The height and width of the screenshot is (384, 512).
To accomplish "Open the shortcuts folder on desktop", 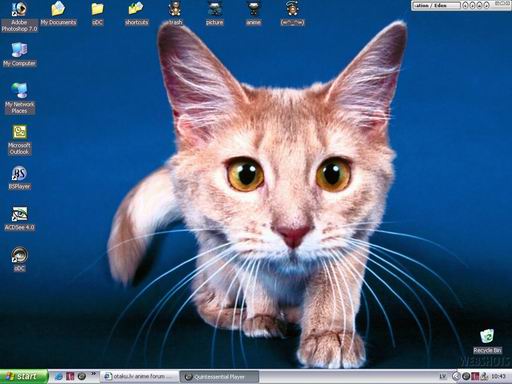I will (x=136, y=13).
